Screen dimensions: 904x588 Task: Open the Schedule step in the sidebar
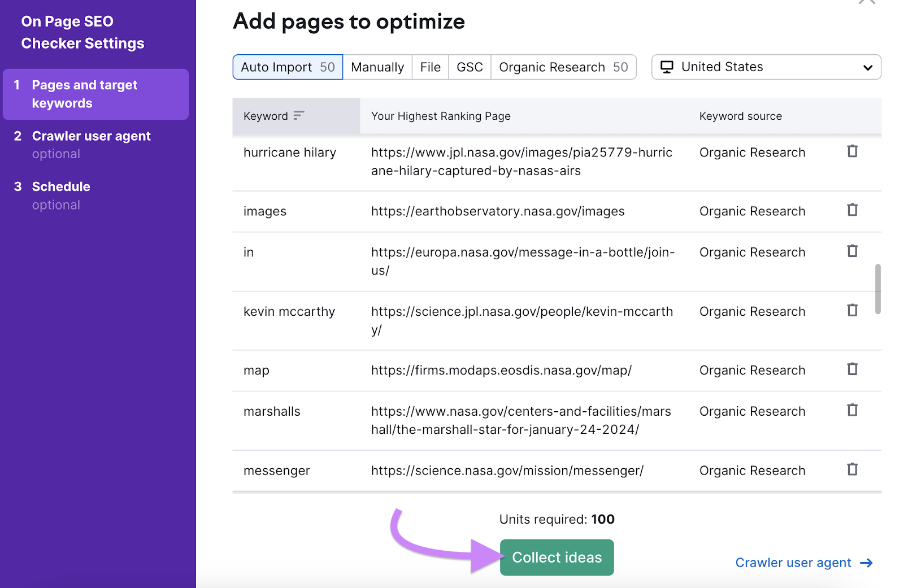click(x=60, y=186)
